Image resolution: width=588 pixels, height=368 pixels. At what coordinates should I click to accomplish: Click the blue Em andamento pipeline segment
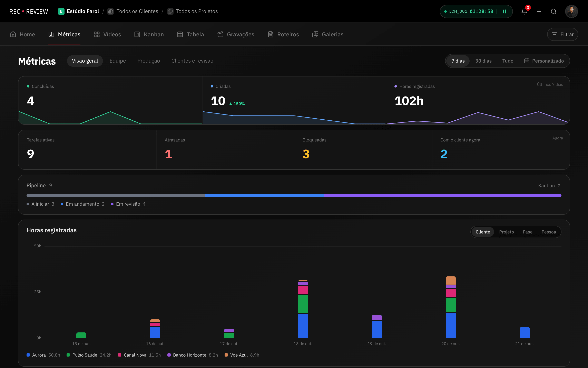point(264,195)
